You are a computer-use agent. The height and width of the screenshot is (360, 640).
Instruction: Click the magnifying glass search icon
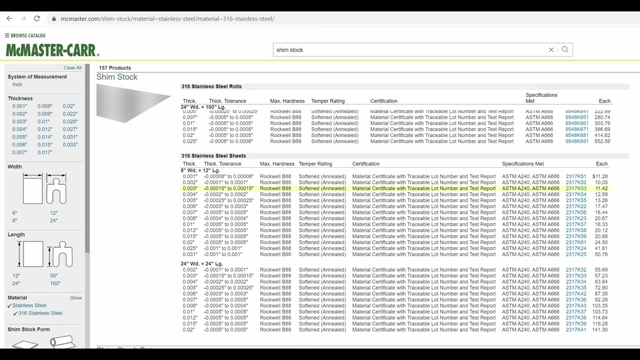(x=565, y=50)
